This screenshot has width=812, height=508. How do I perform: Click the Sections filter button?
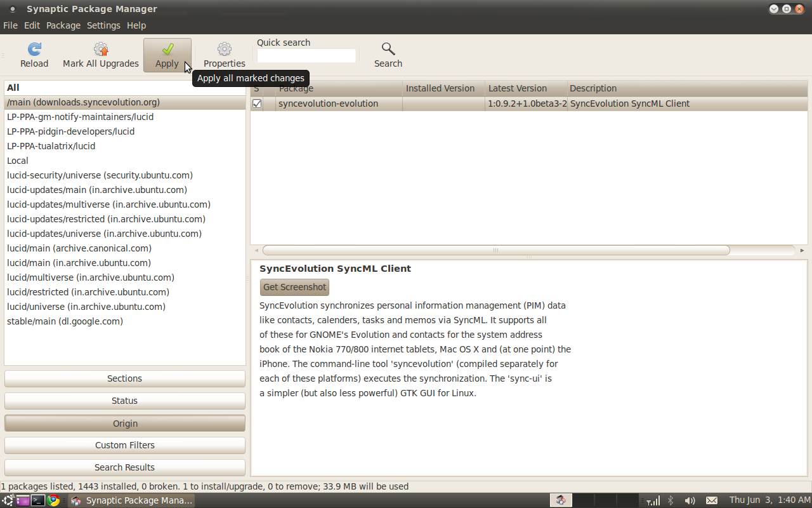coord(125,378)
